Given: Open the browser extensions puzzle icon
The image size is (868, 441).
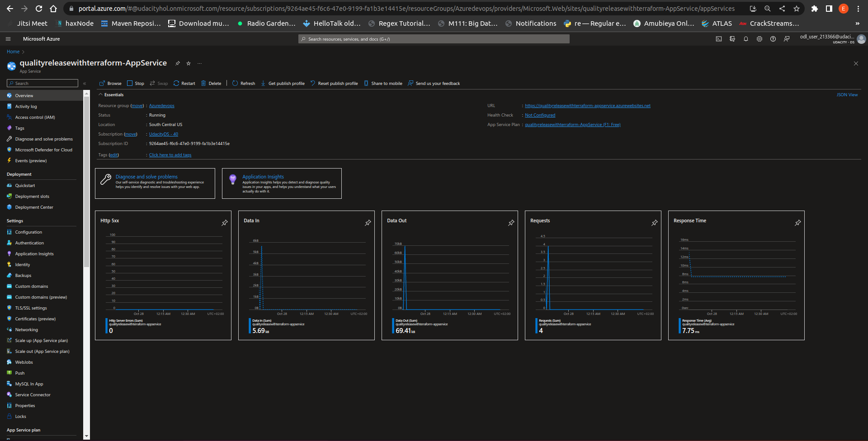Looking at the screenshot, I should [x=815, y=9].
